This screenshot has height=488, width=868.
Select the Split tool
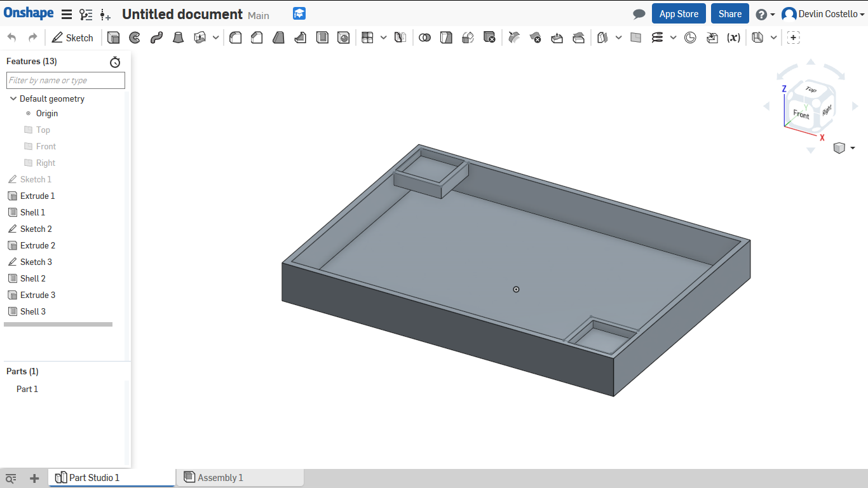pos(447,38)
